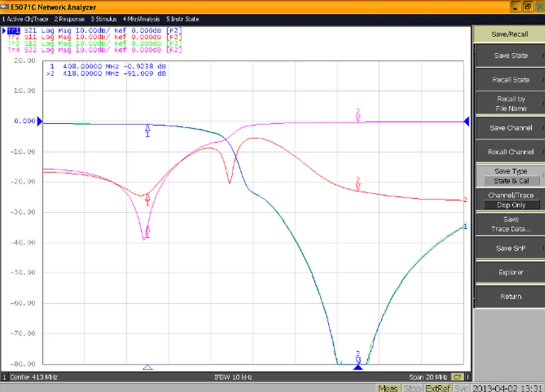Click the blue reference level arrow at 0.000
The height and width of the screenshot is (392, 545).
coord(39,121)
